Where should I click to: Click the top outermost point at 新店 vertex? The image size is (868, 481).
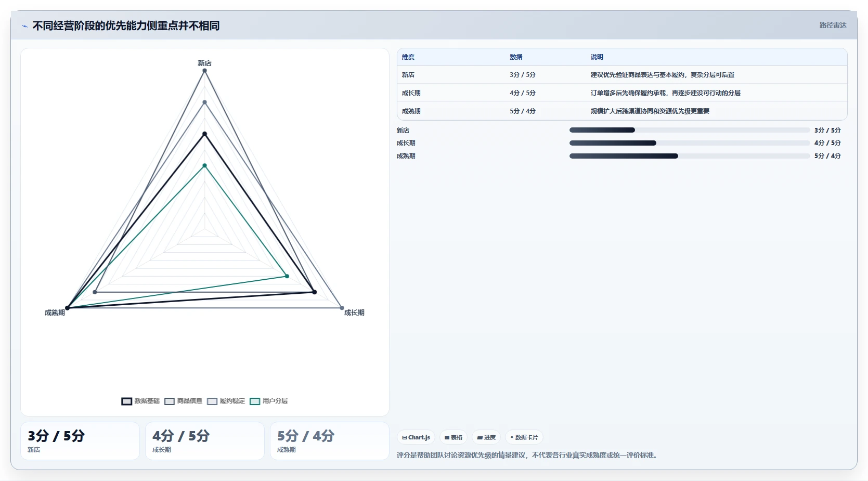pos(204,71)
